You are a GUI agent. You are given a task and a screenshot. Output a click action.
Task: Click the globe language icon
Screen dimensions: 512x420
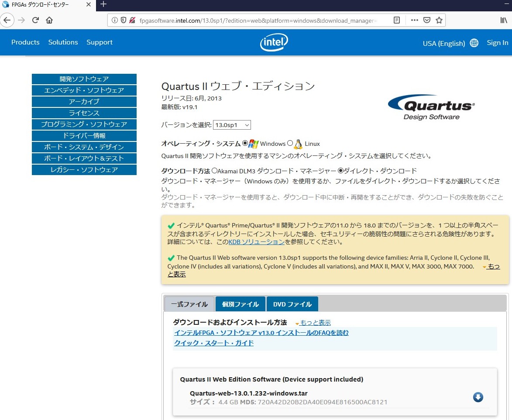[x=474, y=43]
